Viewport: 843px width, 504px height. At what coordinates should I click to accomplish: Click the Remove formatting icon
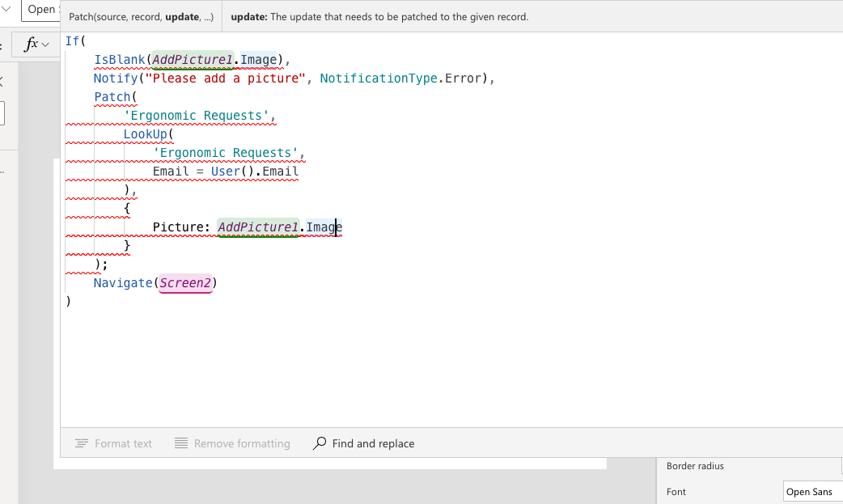181,443
